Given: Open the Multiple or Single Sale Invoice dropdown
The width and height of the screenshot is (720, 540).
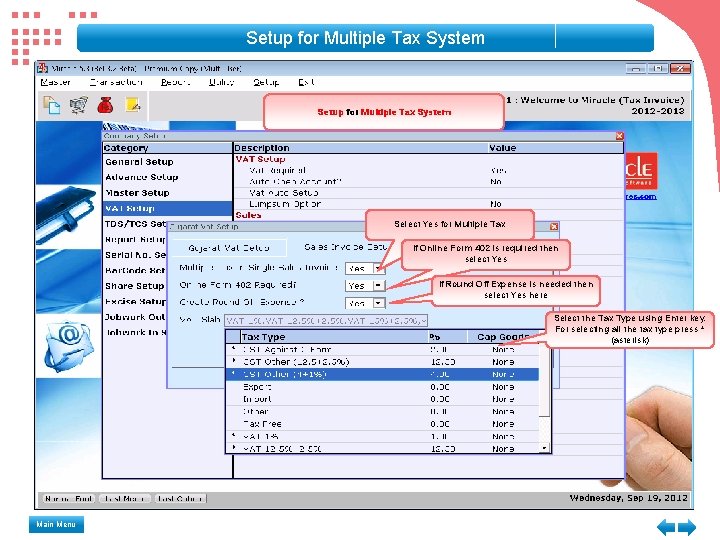Looking at the screenshot, I should point(378,268).
